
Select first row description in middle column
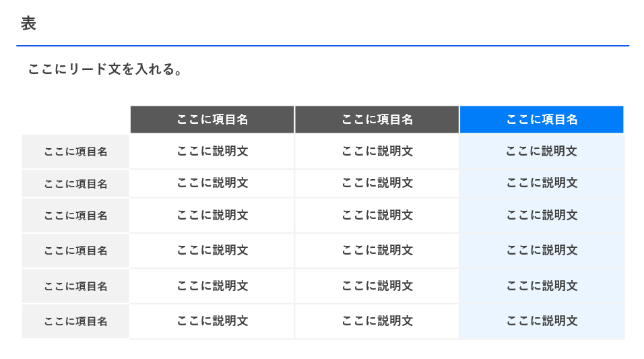point(377,152)
